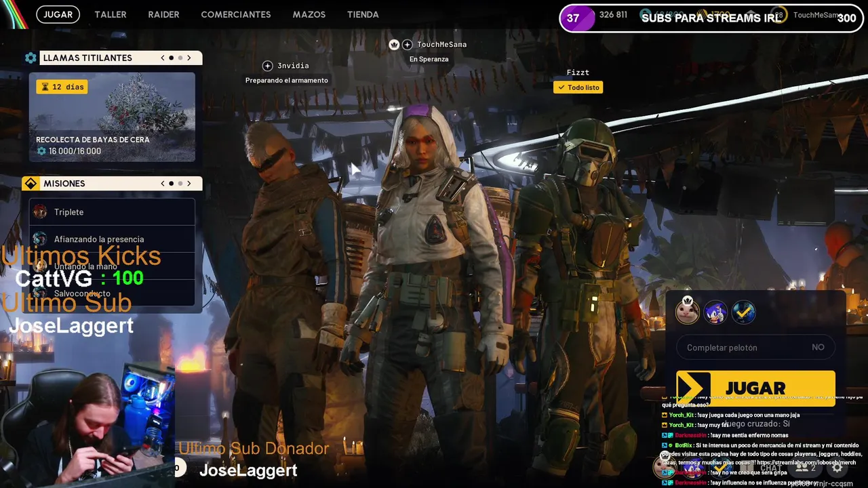This screenshot has width=868, height=488.
Task: Click the crown leader icon above TouchMeSama
Action: tap(394, 45)
